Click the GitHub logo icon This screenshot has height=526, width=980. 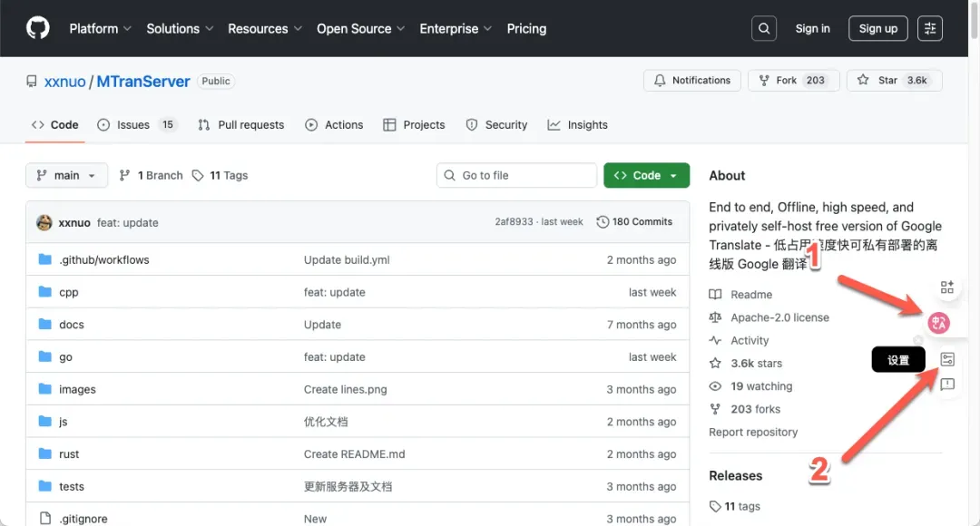tap(38, 28)
